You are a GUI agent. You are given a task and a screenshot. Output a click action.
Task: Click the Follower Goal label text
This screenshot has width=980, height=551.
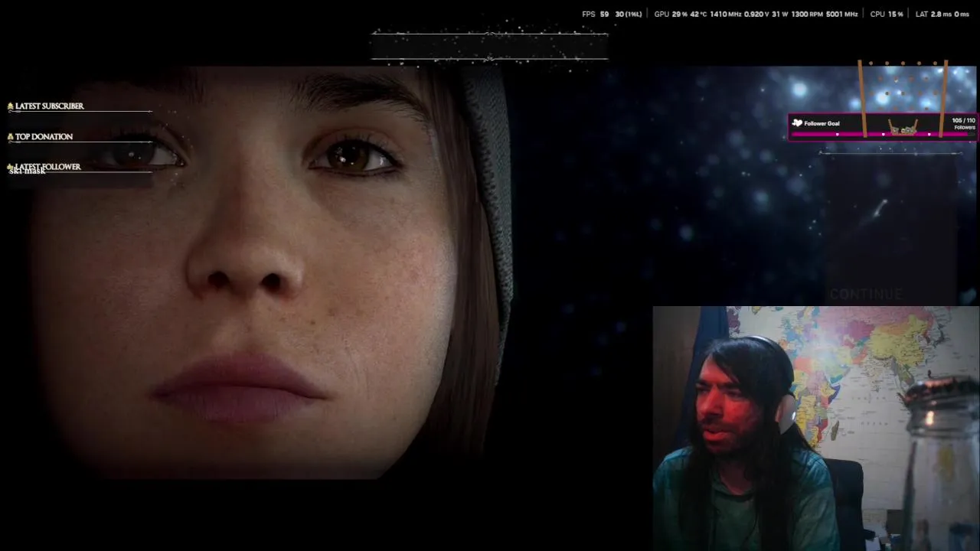pos(822,123)
